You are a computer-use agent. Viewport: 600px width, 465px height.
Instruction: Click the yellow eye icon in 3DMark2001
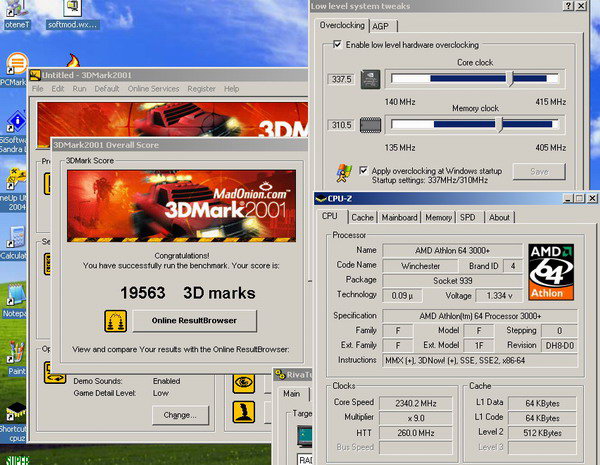pyautogui.click(x=244, y=382)
